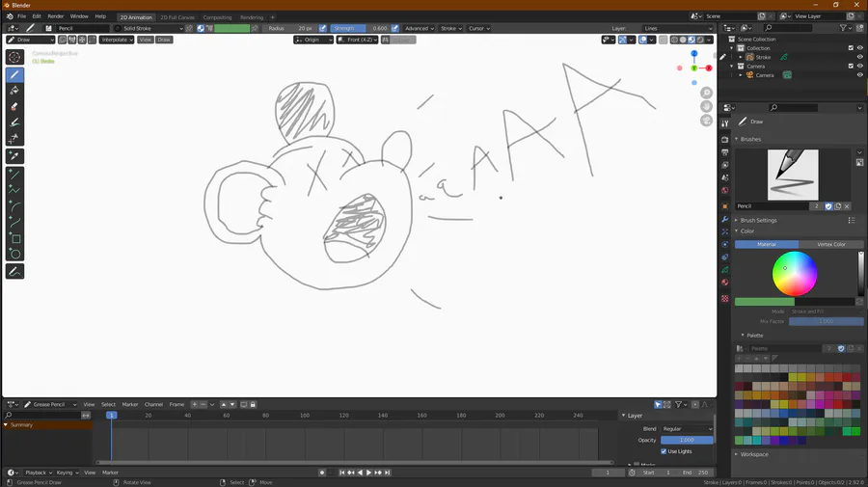The height and width of the screenshot is (487, 868).
Task: Open the Render properties tab
Action: pyautogui.click(x=725, y=140)
